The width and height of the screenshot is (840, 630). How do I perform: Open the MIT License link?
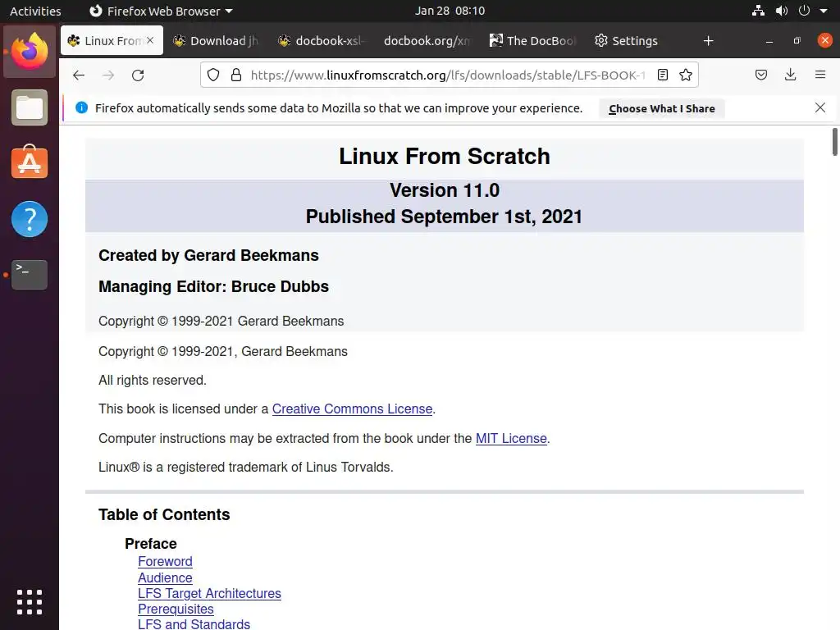pos(511,438)
